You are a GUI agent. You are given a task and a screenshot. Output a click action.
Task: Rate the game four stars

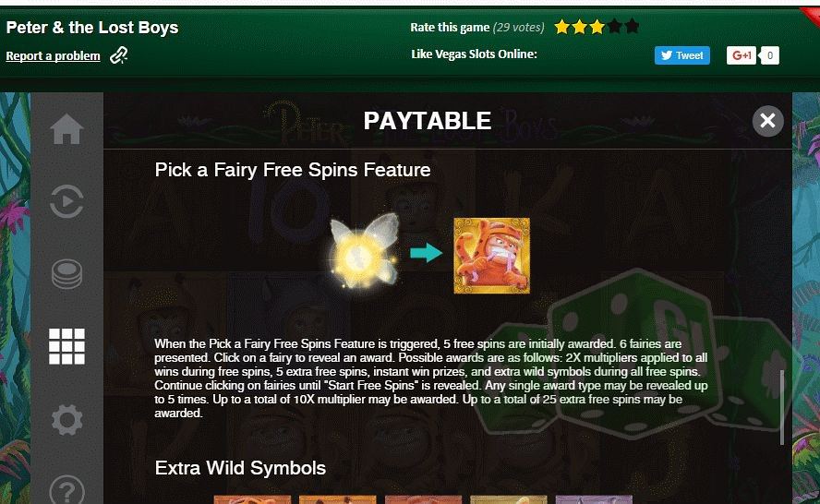click(614, 26)
